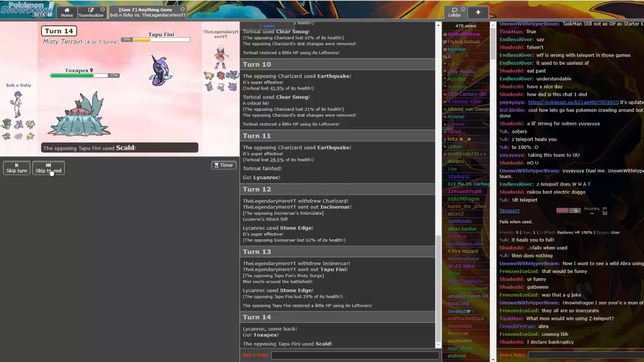Click in the battle chat input field
The image size is (644, 362).
click(355, 355)
